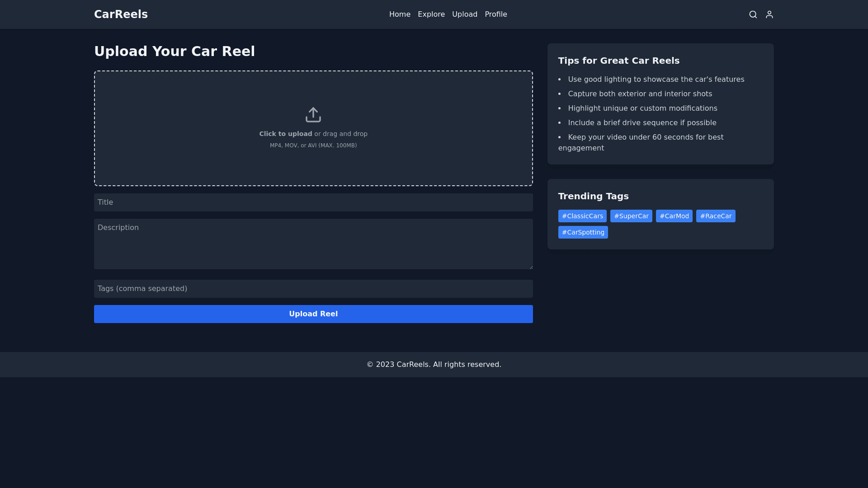Click the search magnifier icon
The image size is (868, 488).
[753, 14]
